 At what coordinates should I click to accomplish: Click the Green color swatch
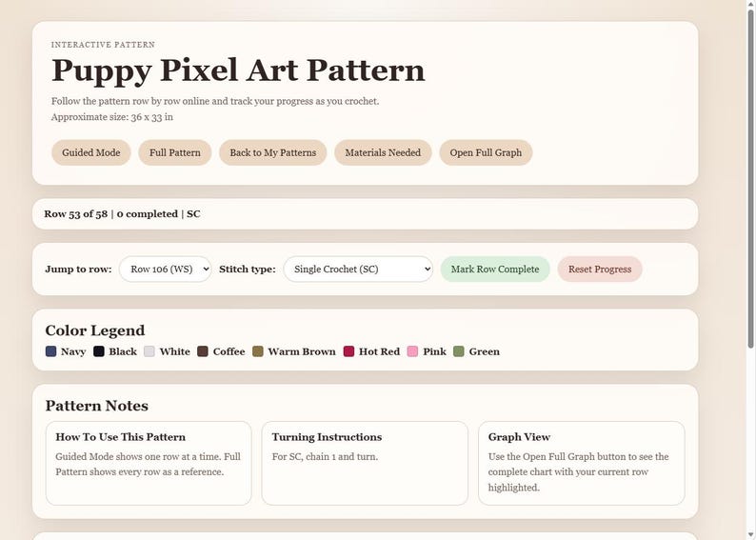tap(459, 351)
